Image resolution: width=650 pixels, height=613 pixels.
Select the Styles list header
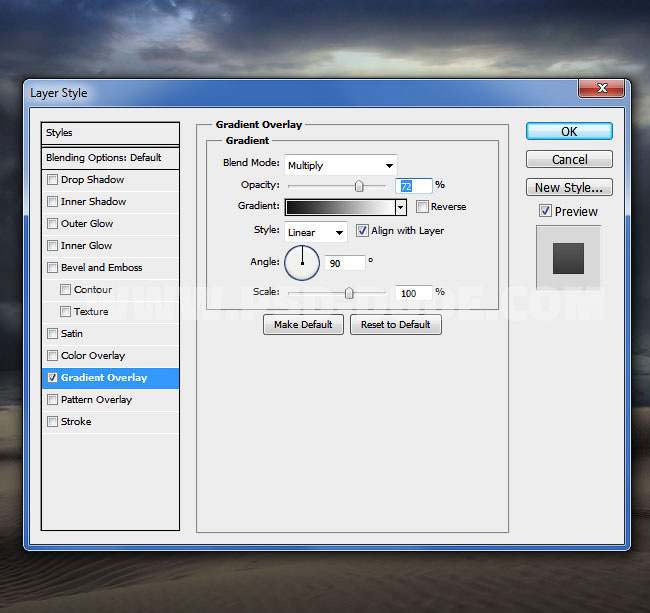click(x=110, y=133)
